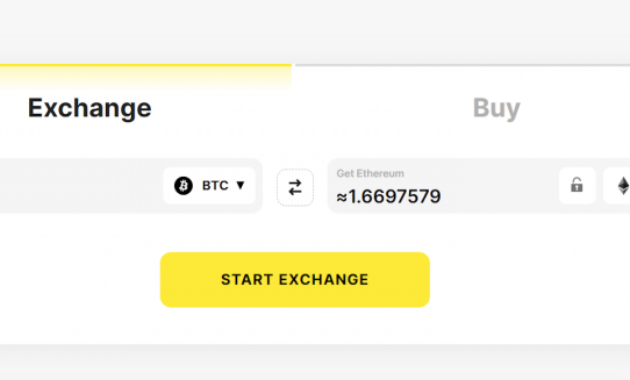Click the open padlock icon
This screenshot has width=630, height=380.
(577, 185)
